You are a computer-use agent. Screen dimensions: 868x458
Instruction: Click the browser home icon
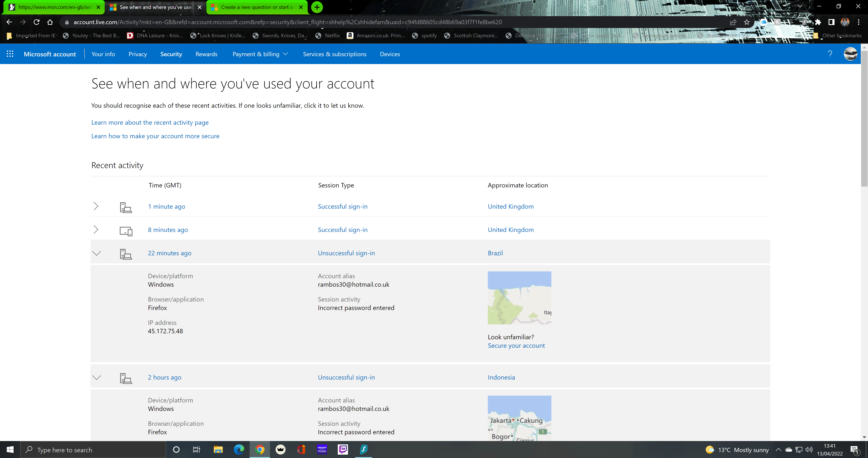tap(50, 22)
